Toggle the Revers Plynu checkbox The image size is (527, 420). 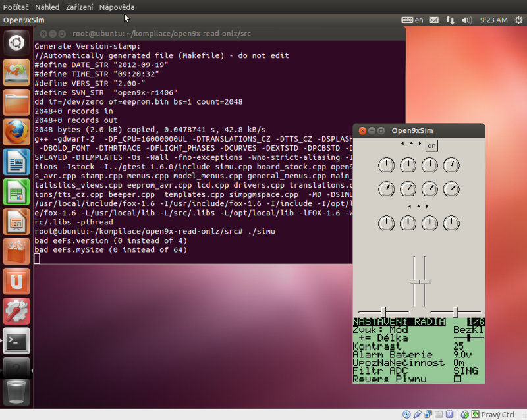457,379
